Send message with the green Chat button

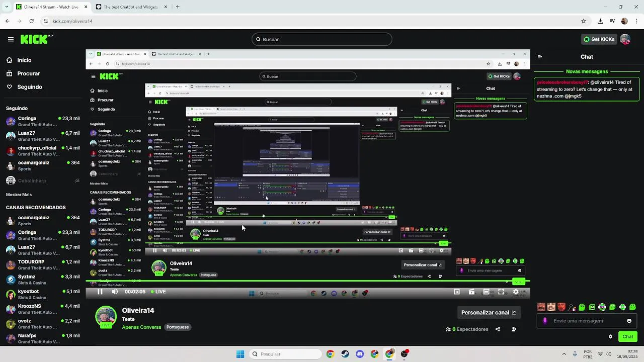click(628, 337)
